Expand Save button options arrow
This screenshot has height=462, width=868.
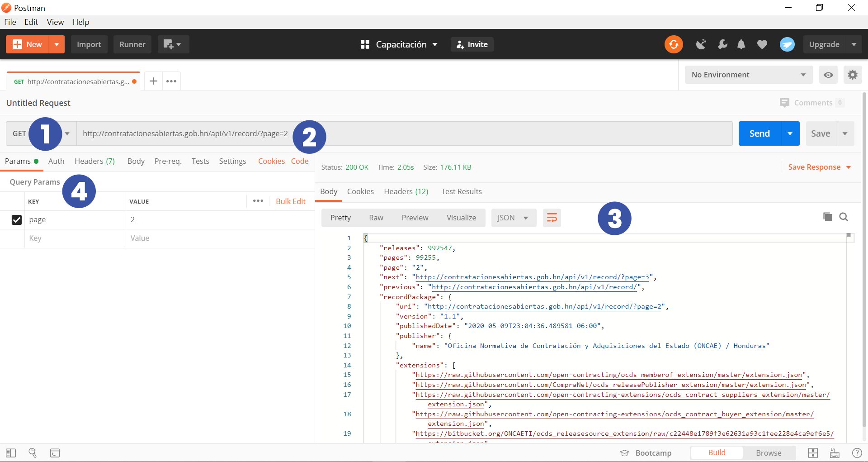click(x=845, y=133)
